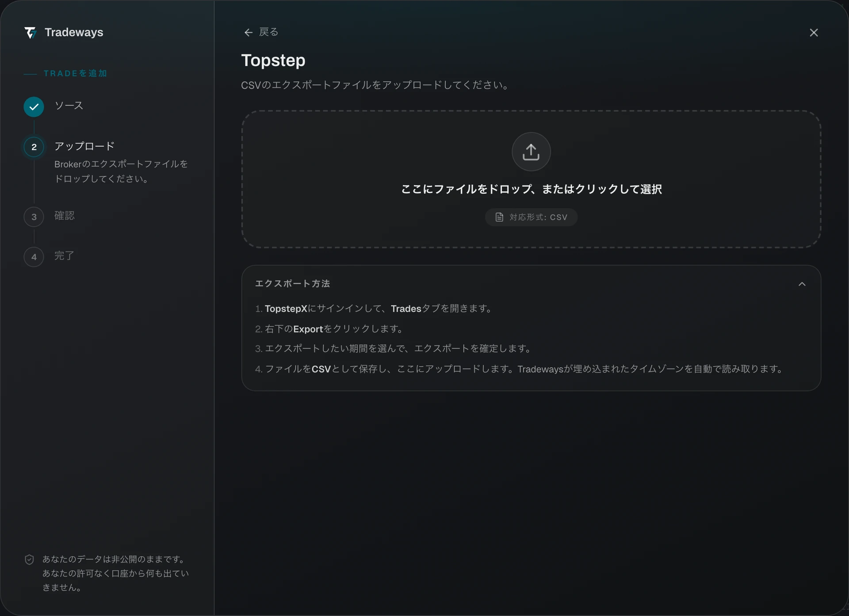The height and width of the screenshot is (616, 849).
Task: Close the Topstep upload dialog
Action: [x=814, y=33]
